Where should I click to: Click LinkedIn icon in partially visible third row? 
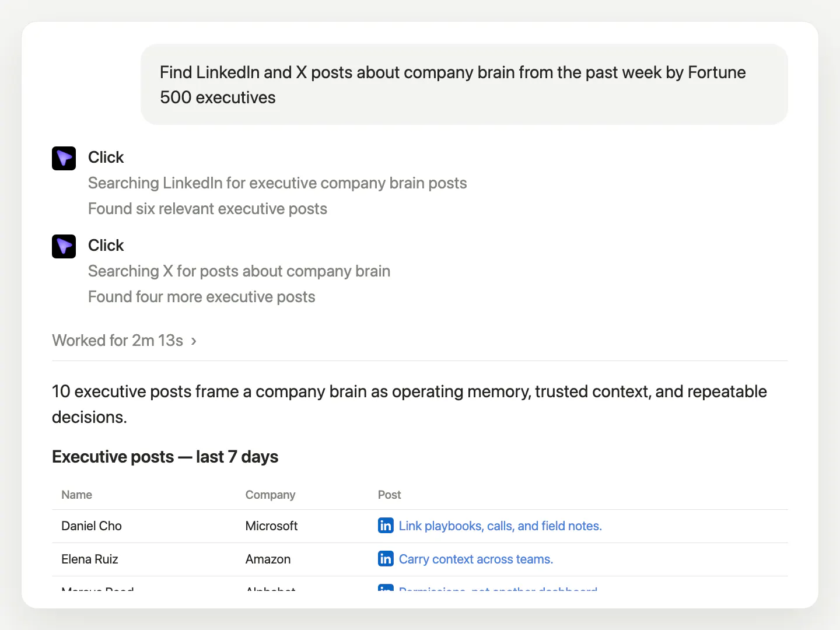pyautogui.click(x=386, y=588)
